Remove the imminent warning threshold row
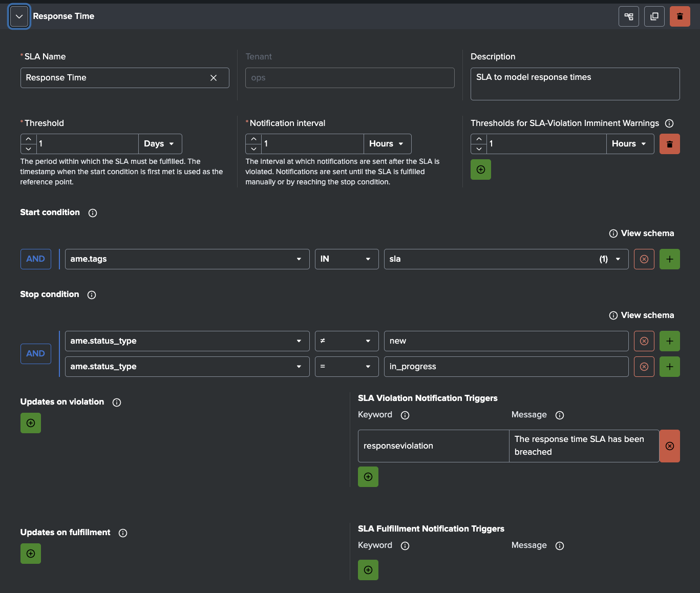 tap(669, 144)
